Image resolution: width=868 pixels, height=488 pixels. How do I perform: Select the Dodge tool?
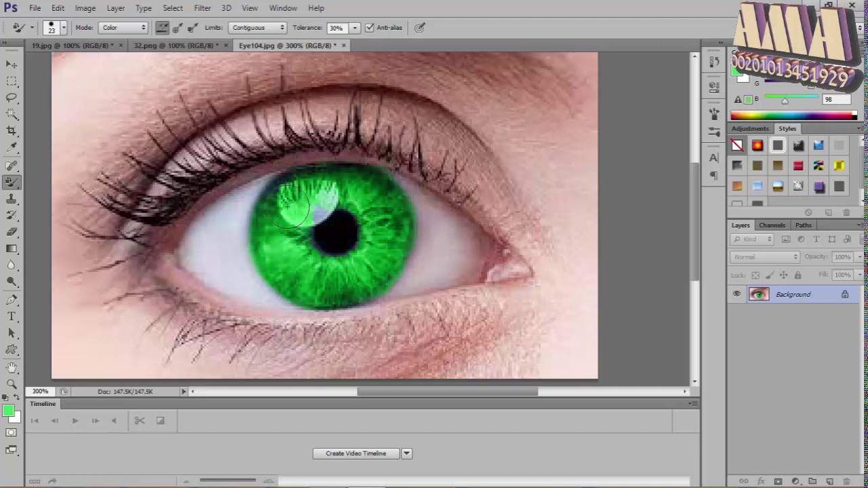[12, 282]
